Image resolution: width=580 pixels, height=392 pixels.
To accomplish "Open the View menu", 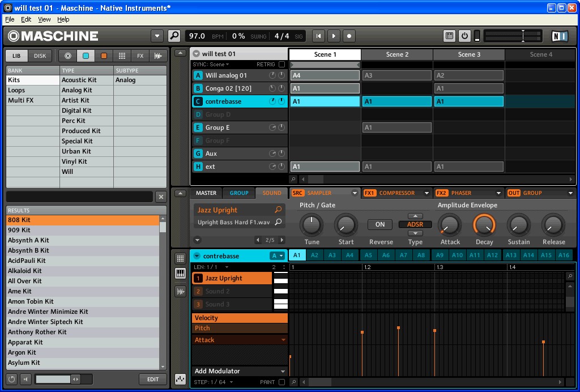I will tap(44, 19).
